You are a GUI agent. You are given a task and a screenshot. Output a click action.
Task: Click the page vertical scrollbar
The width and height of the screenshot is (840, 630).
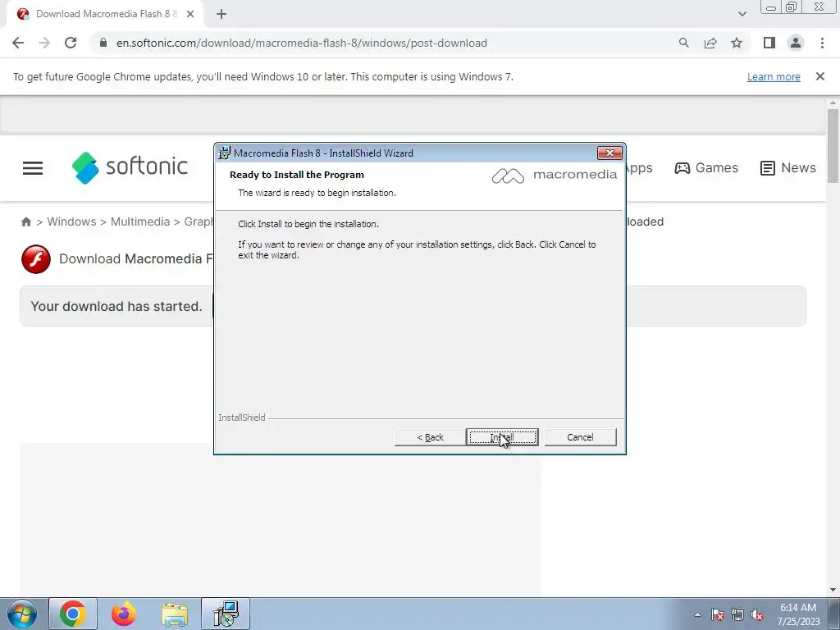pos(833,145)
